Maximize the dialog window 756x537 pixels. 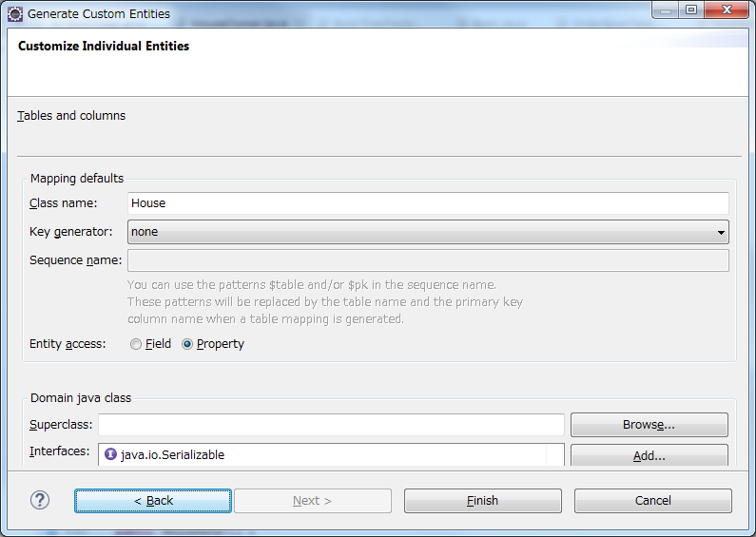(691, 10)
